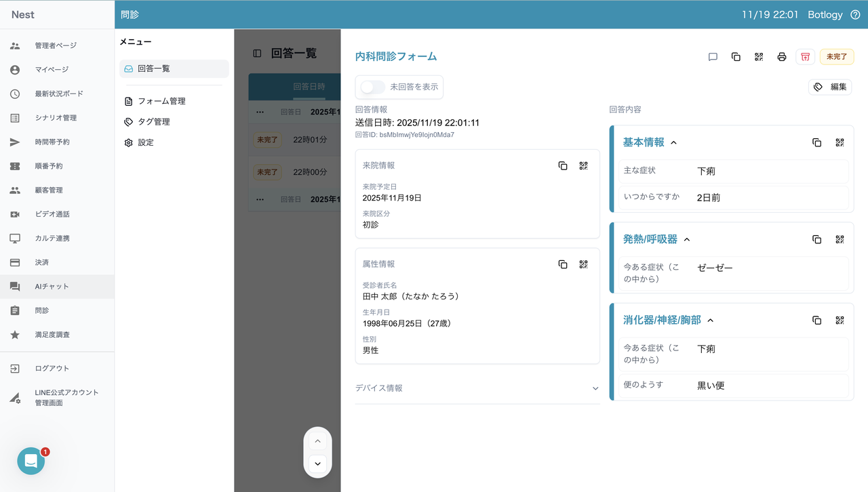Copy the form answers using the copy icon
The image size is (868, 492).
pos(736,57)
